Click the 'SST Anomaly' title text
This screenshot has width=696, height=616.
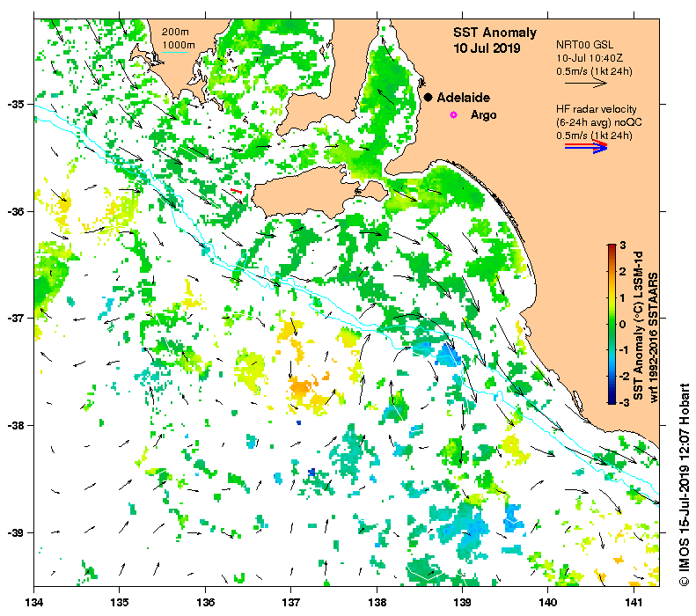tap(495, 33)
